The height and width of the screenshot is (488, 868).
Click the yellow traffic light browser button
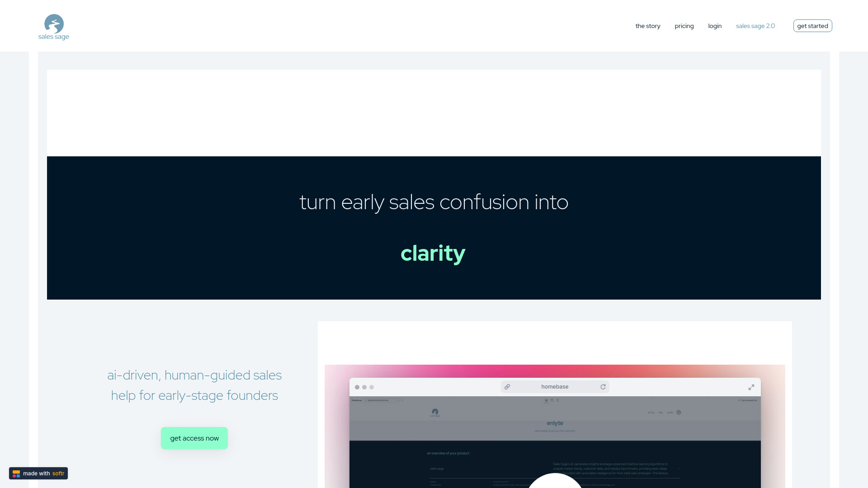pos(364,387)
